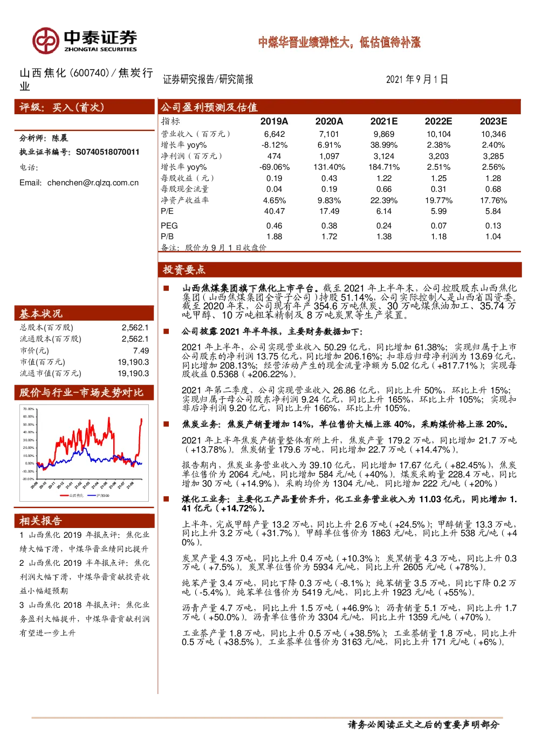This screenshot has width=535, height=756.
Task: Select growth rate -69.06%
Action: [275, 167]
